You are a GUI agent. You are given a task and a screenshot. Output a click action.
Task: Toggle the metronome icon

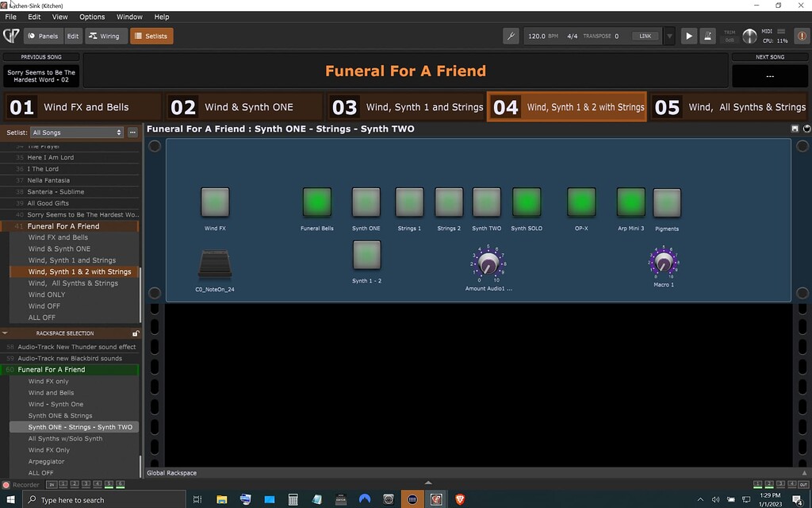(x=707, y=36)
